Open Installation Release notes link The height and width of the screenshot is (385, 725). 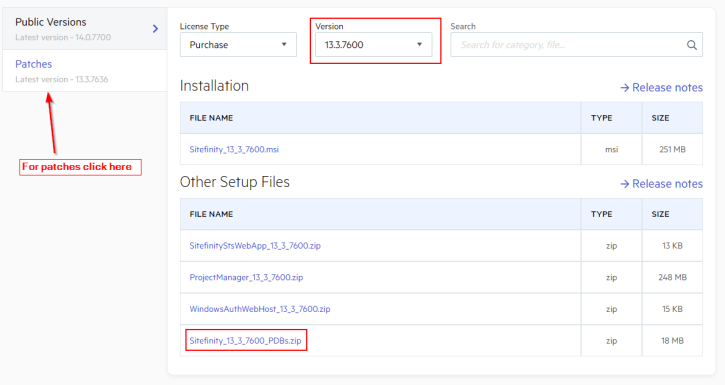coord(662,87)
